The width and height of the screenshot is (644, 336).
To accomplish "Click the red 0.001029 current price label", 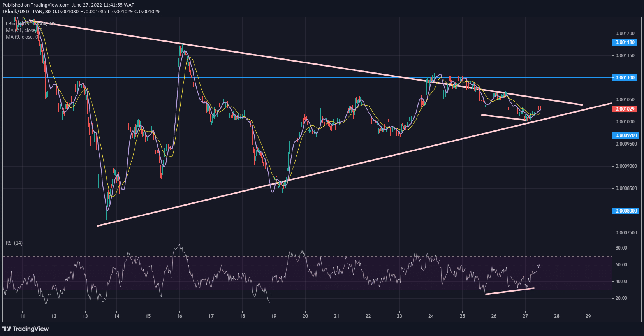I will pyautogui.click(x=625, y=109).
